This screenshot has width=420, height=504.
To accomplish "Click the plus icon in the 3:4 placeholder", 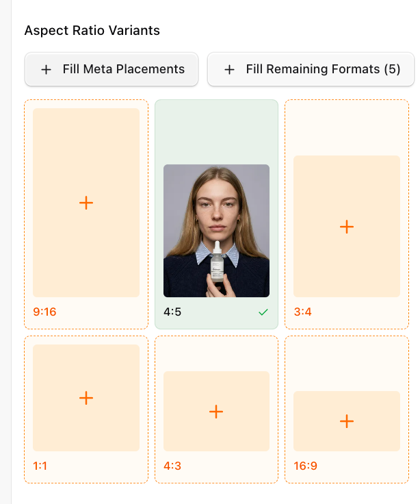I will [347, 227].
